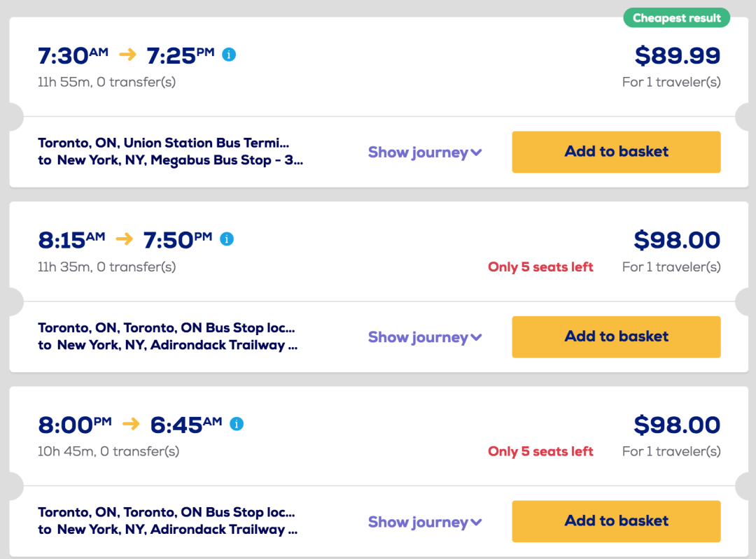Click the 10h 45m, 0 transfer(s) text
Image resolution: width=756 pixels, height=559 pixels.
pyautogui.click(x=108, y=451)
